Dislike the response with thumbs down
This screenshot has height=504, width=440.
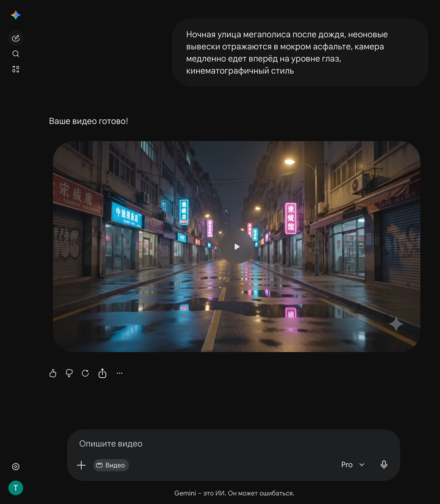click(69, 373)
